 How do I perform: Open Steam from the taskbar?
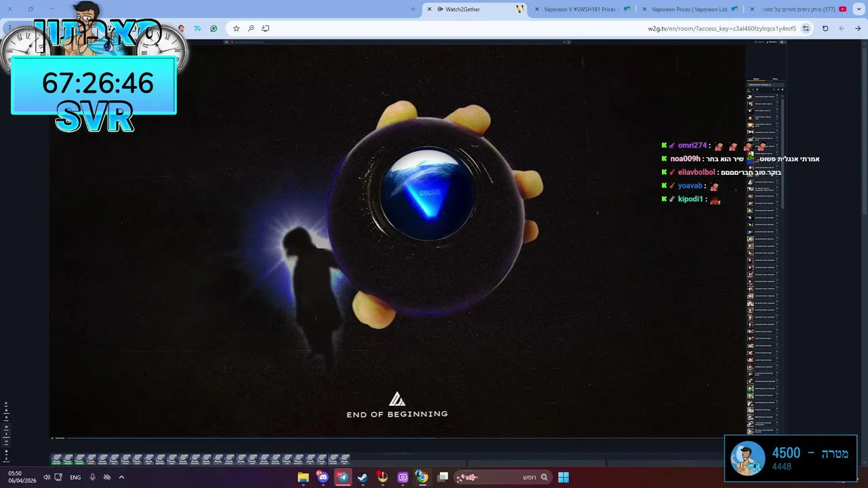point(363,477)
